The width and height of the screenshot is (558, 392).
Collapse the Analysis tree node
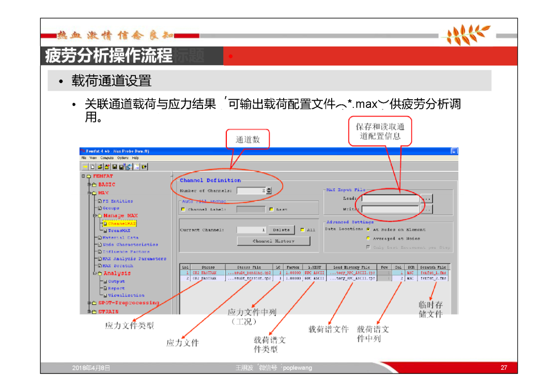click(x=95, y=274)
